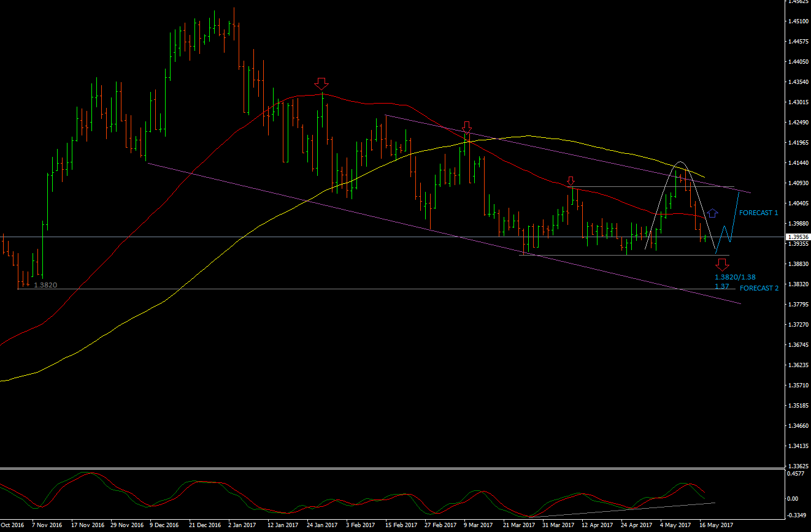Select the blue up arrow beside FORECAST 1
The image size is (811, 532).
tap(712, 213)
